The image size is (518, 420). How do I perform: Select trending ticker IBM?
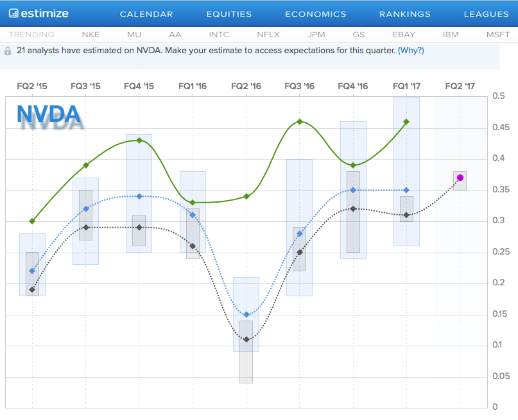pos(451,35)
